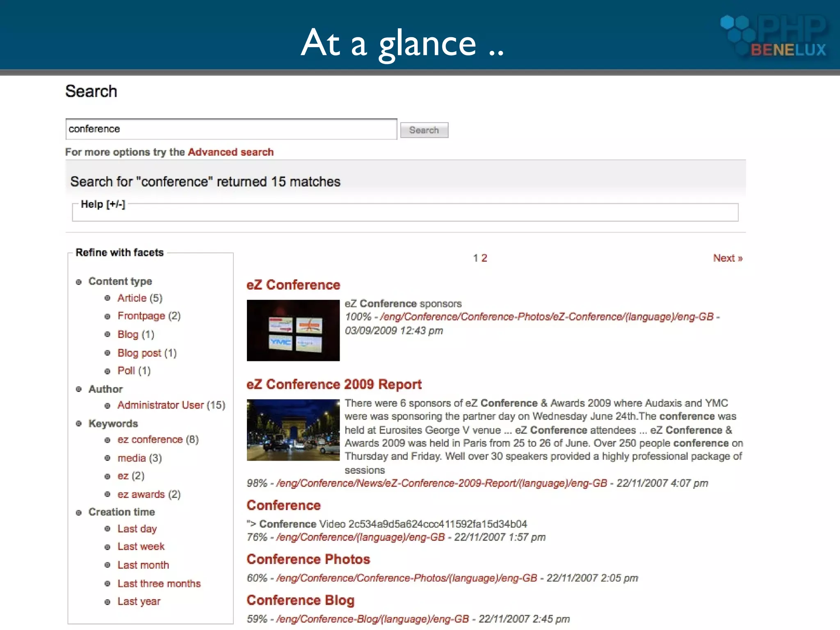Filter by Administrator User author
Viewport: 840px width, 630px height.
[x=160, y=405]
